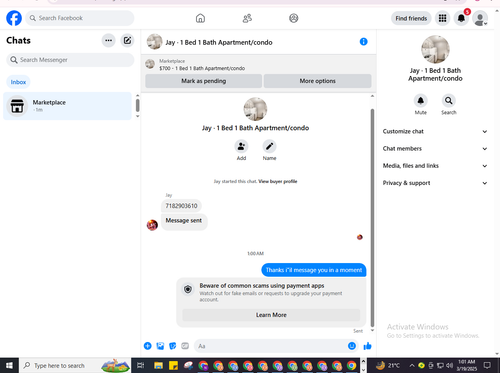Image resolution: width=500 pixels, height=373 pixels.
Task: Click More options button
Action: point(317,81)
